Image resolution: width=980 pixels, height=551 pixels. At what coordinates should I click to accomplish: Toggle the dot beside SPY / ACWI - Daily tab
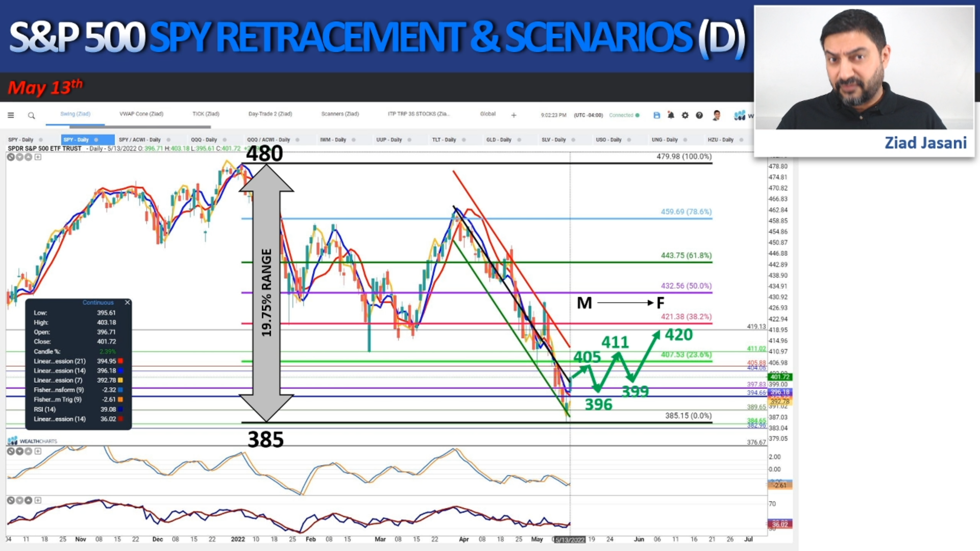tap(168, 140)
